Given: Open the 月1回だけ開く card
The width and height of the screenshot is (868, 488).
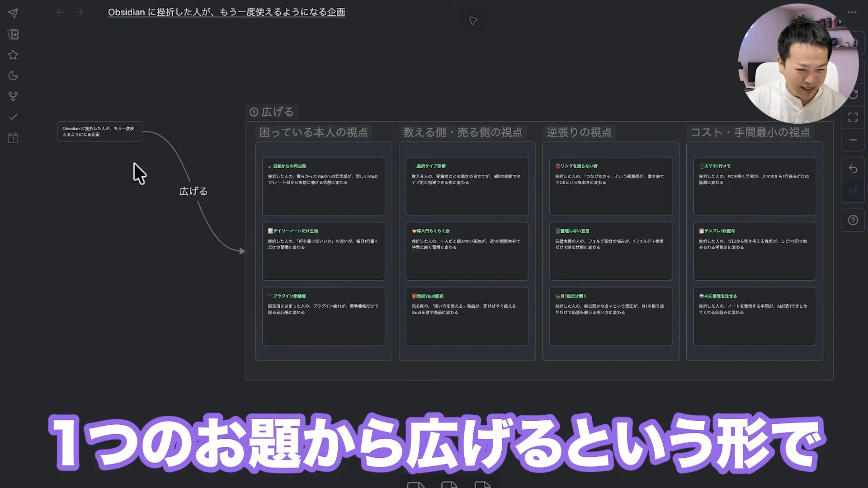Looking at the screenshot, I should [x=611, y=316].
